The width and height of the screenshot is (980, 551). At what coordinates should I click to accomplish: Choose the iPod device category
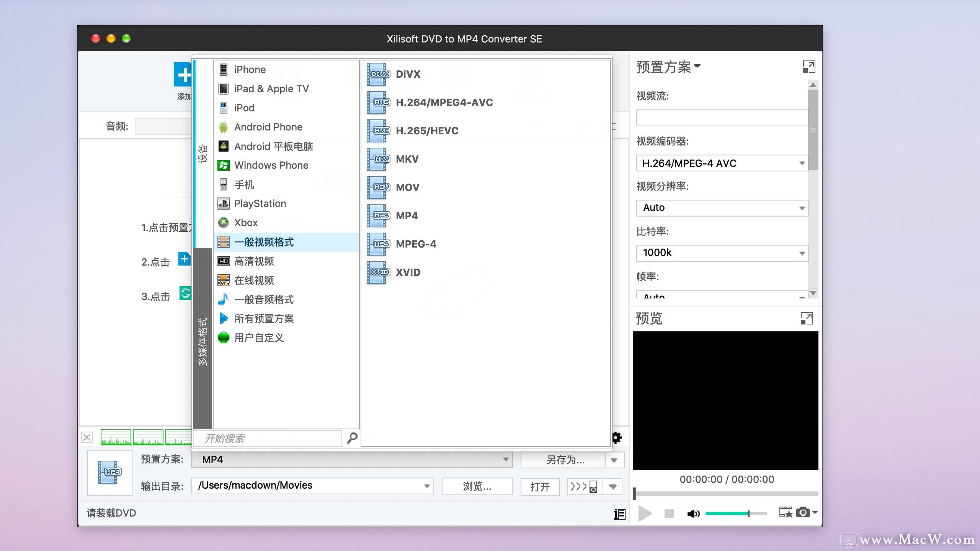(286, 108)
